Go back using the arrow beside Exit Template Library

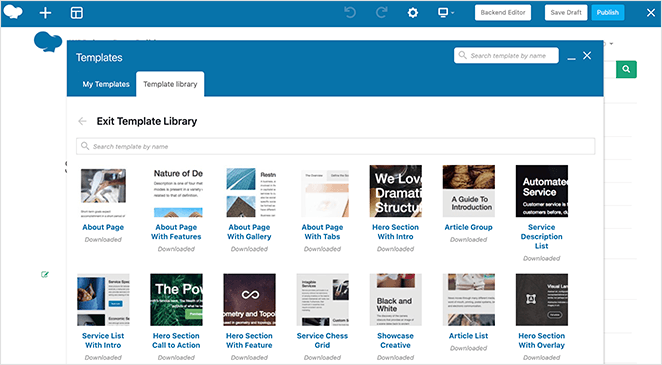click(x=82, y=122)
